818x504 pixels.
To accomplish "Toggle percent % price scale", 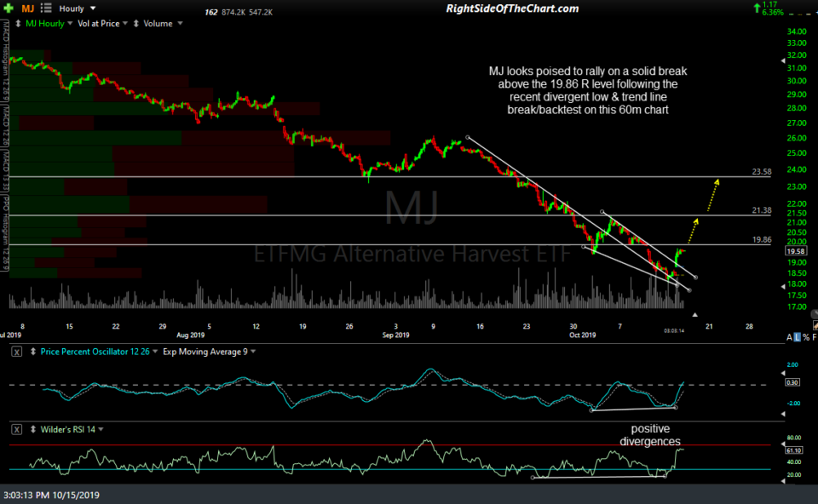I will (x=805, y=338).
